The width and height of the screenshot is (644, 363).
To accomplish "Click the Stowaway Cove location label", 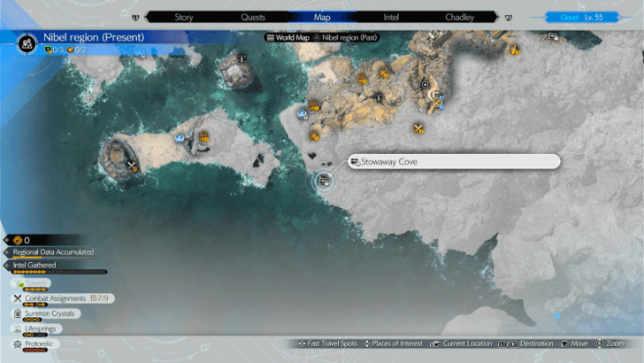I will pyautogui.click(x=454, y=162).
